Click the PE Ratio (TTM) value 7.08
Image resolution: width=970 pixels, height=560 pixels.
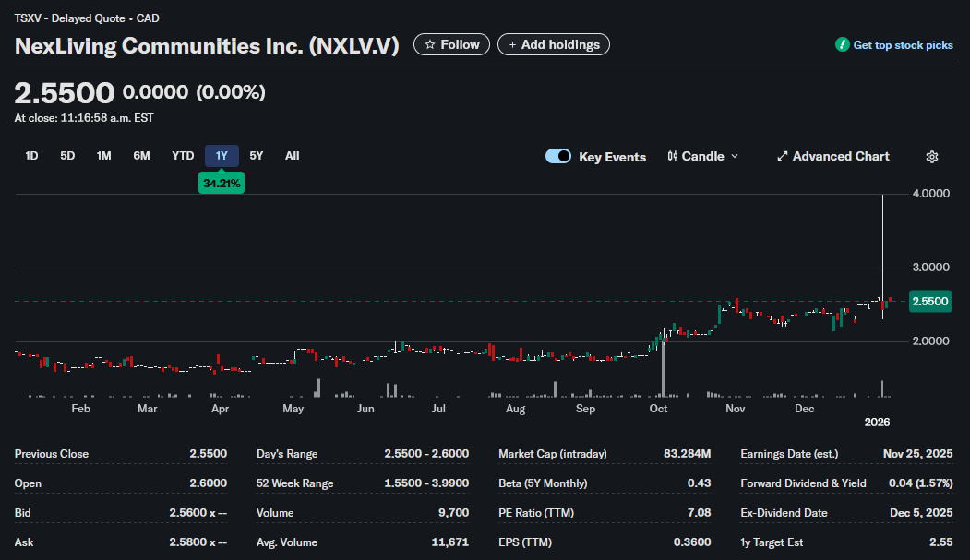click(x=699, y=513)
